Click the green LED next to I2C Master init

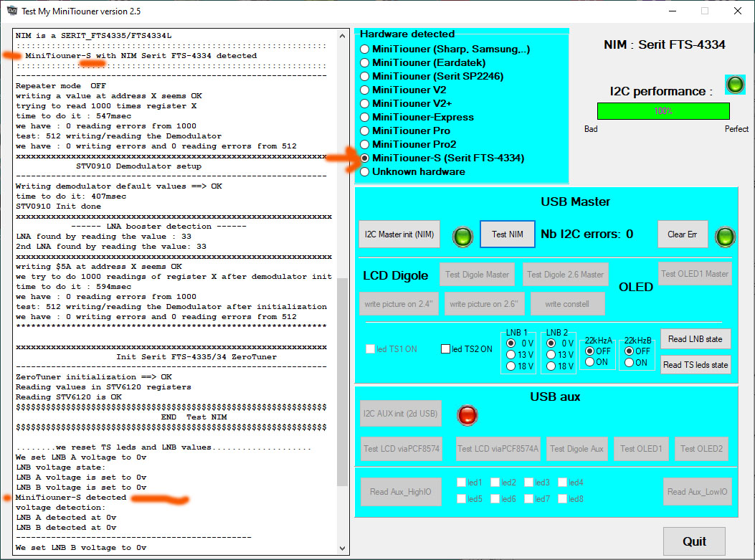[x=462, y=237]
